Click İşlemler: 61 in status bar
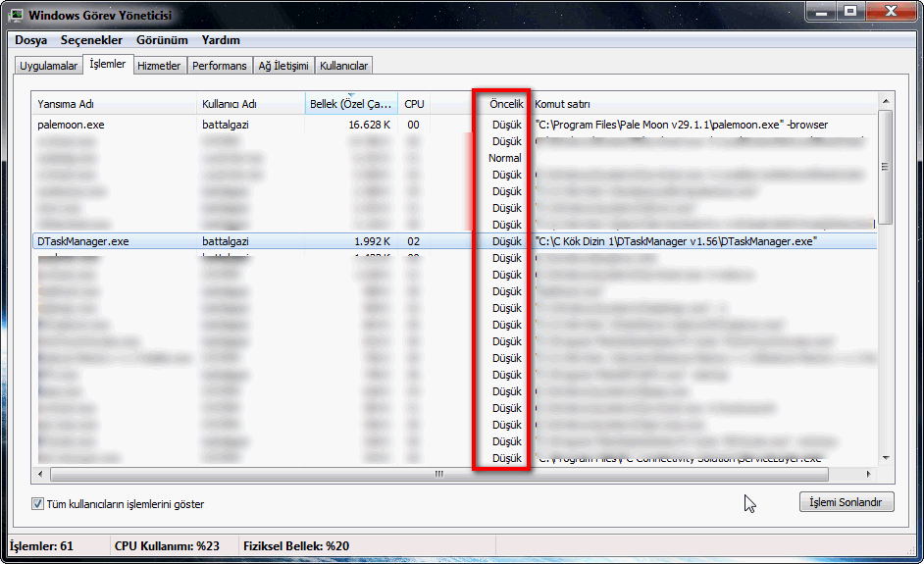This screenshot has height=564, width=924. (x=41, y=546)
